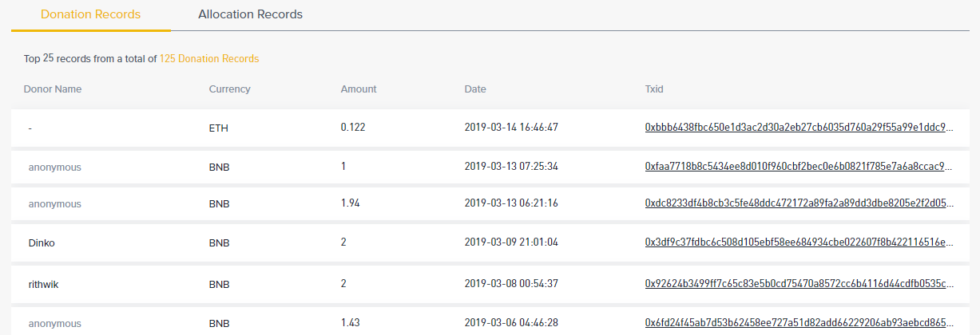Click the Amount column header
This screenshot has height=335, width=980.
(359, 89)
